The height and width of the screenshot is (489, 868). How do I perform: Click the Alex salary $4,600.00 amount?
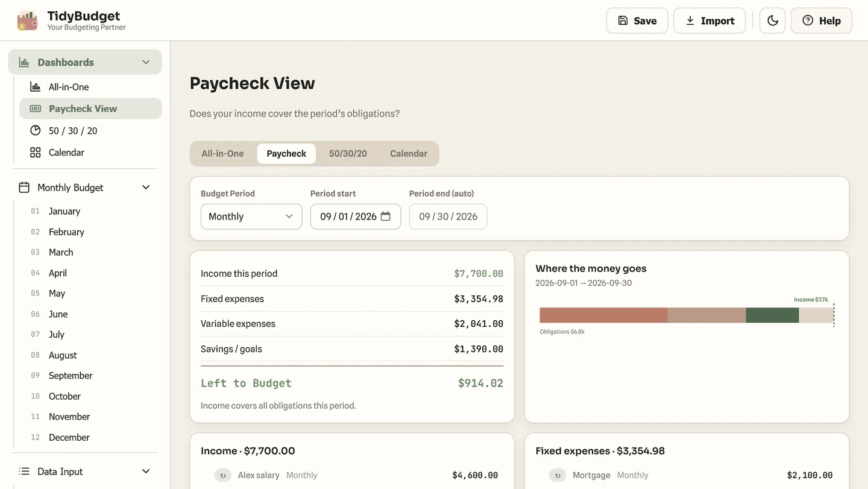click(x=475, y=475)
